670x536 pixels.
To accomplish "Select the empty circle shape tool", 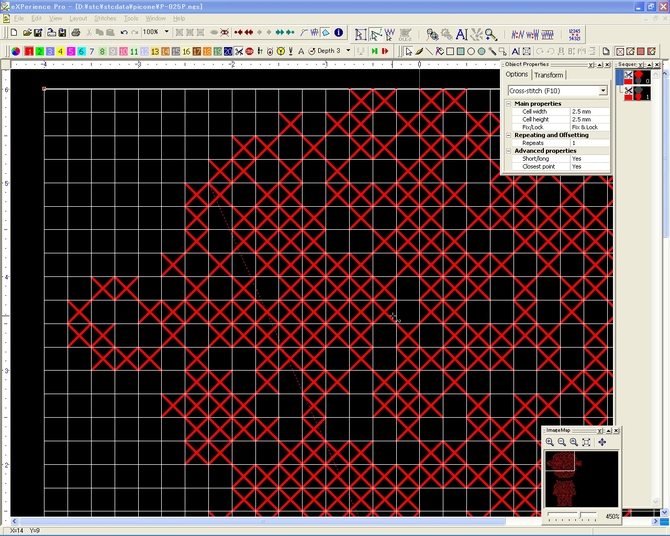I will click(471, 51).
